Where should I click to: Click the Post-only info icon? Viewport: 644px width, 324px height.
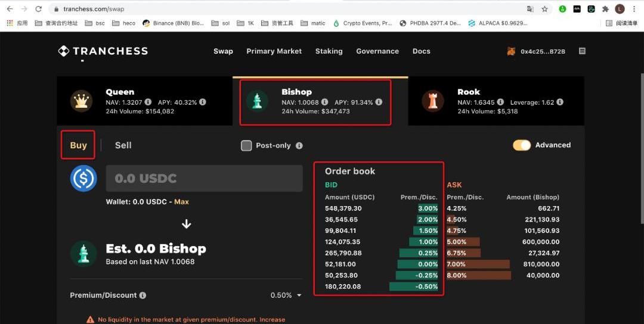click(299, 145)
